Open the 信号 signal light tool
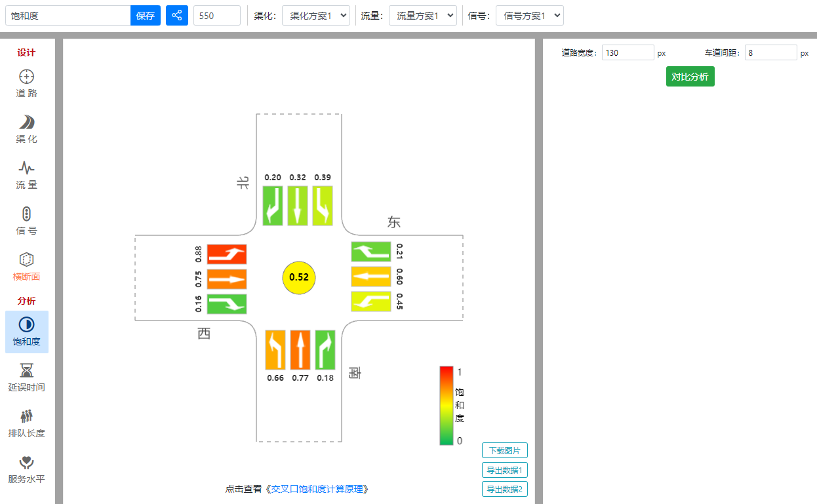 (27, 222)
